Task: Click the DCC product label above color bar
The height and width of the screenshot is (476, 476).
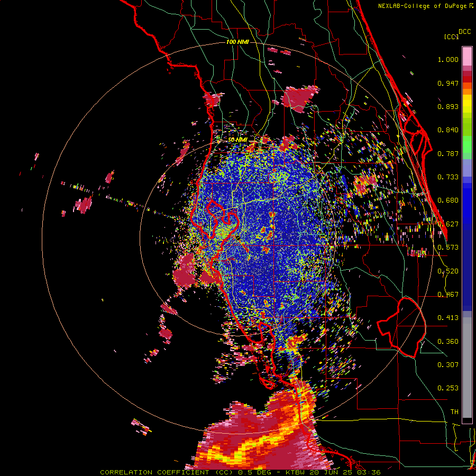Action: (465, 32)
